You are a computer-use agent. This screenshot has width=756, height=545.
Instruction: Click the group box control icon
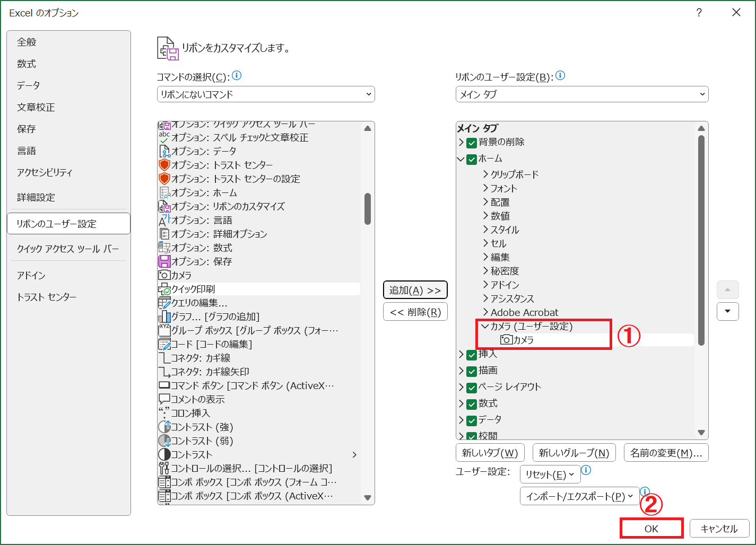pyautogui.click(x=164, y=330)
